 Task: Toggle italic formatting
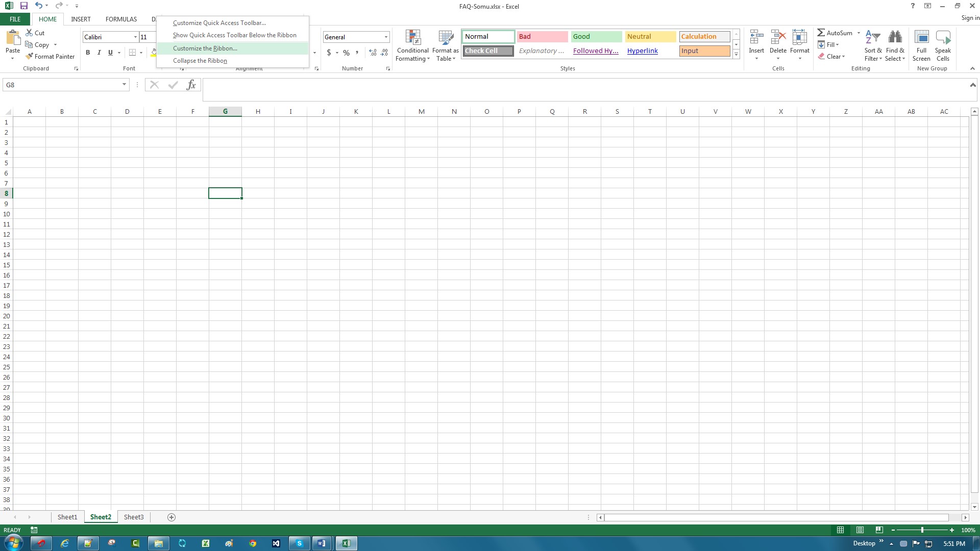(99, 52)
